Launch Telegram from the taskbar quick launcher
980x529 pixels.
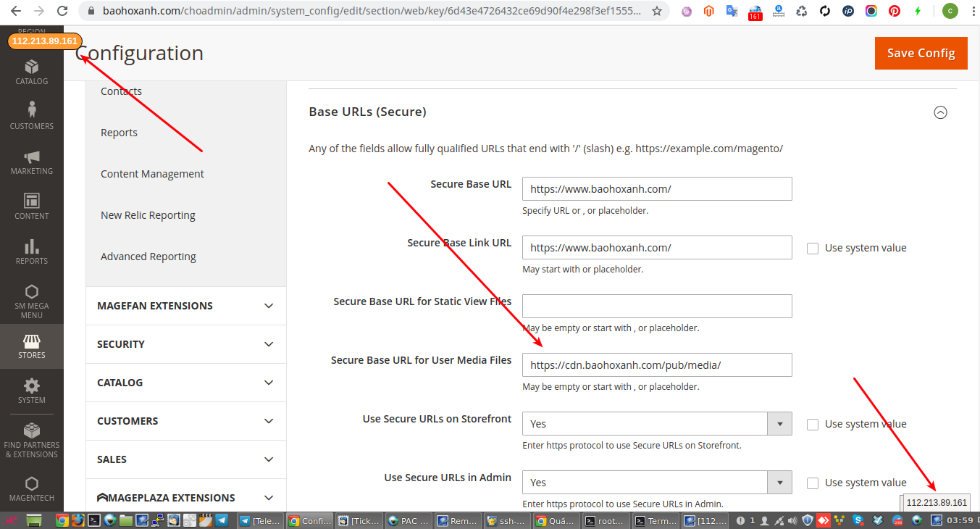coord(222,520)
